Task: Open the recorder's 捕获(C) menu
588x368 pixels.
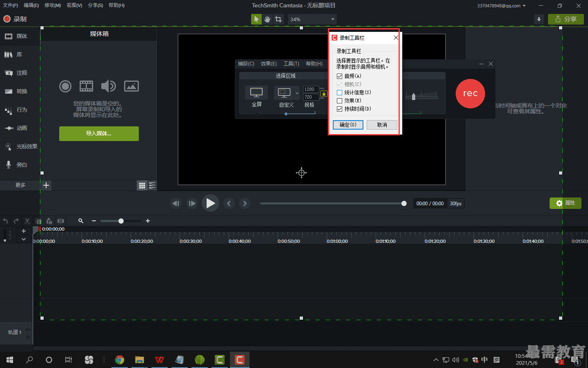Action: [x=246, y=64]
